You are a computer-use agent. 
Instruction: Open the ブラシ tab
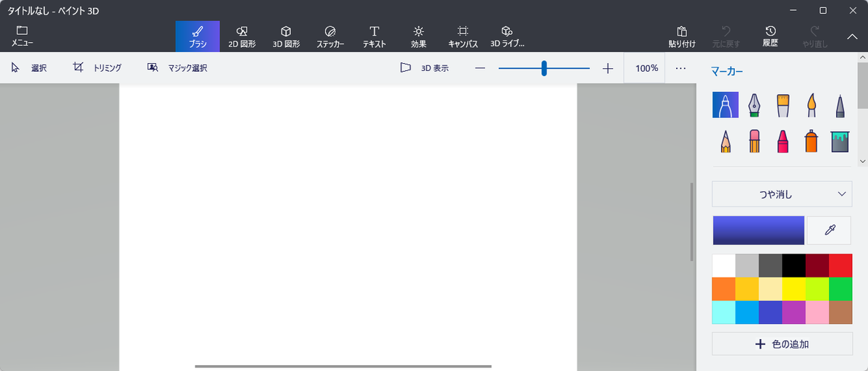[198, 36]
